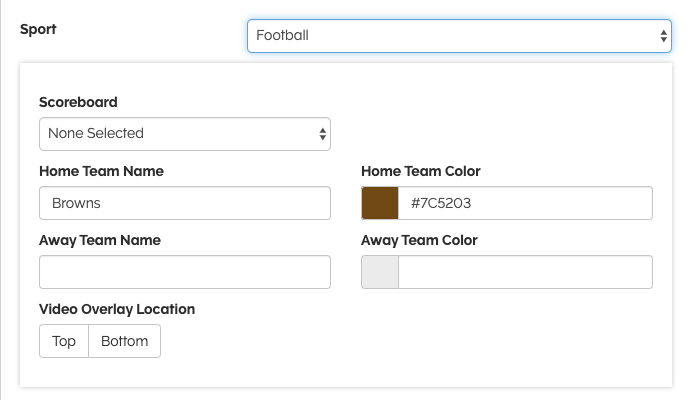Click the up-down arrows on the Scoreboard dropdown

click(x=322, y=133)
